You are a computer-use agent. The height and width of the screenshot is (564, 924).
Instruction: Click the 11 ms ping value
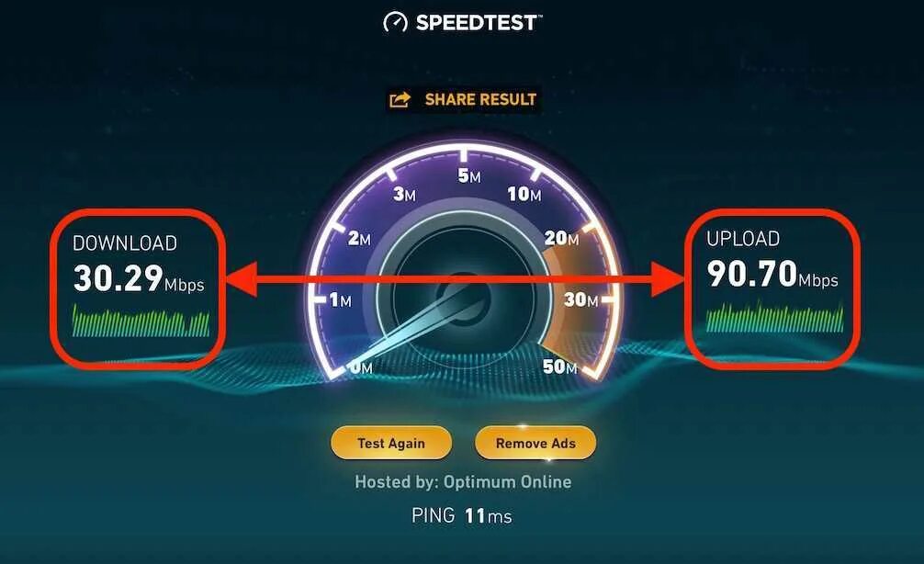[x=488, y=516]
